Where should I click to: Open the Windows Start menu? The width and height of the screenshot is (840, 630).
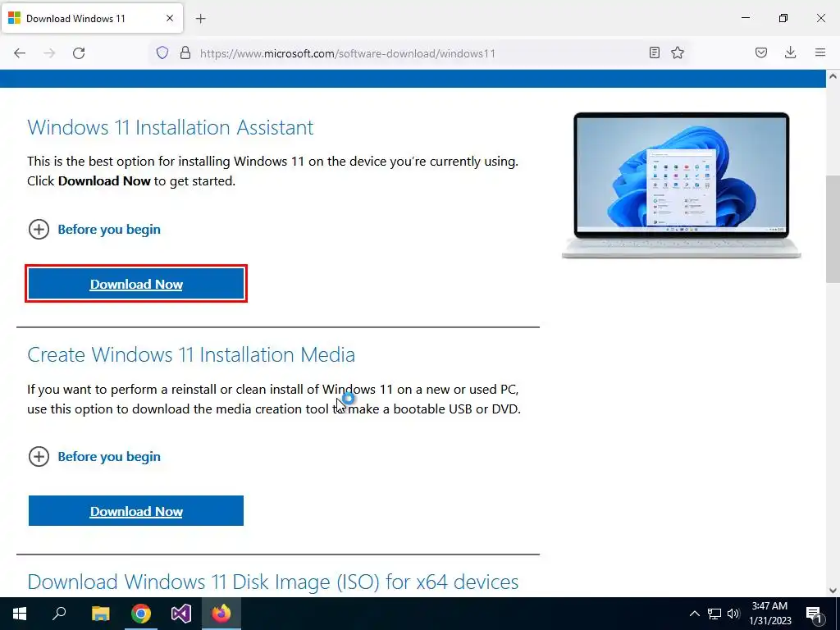coord(20,614)
